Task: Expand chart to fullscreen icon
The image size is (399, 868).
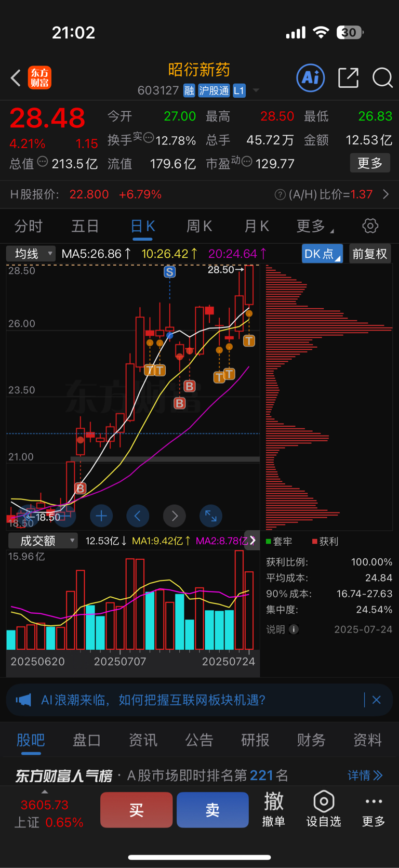Action: point(211,516)
